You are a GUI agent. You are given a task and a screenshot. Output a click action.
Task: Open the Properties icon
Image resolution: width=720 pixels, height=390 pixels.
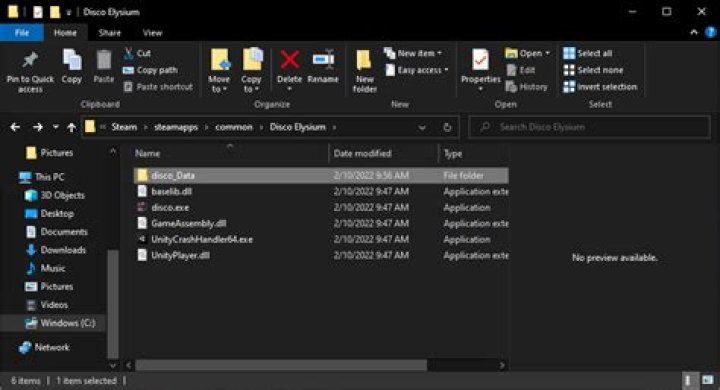click(x=480, y=60)
